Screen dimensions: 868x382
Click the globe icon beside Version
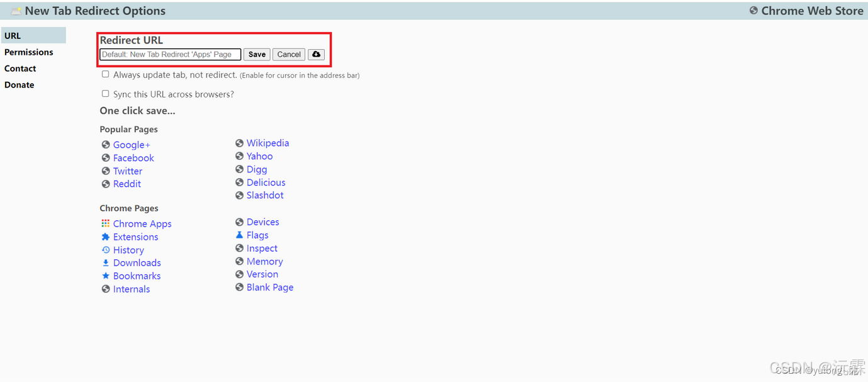pos(239,274)
